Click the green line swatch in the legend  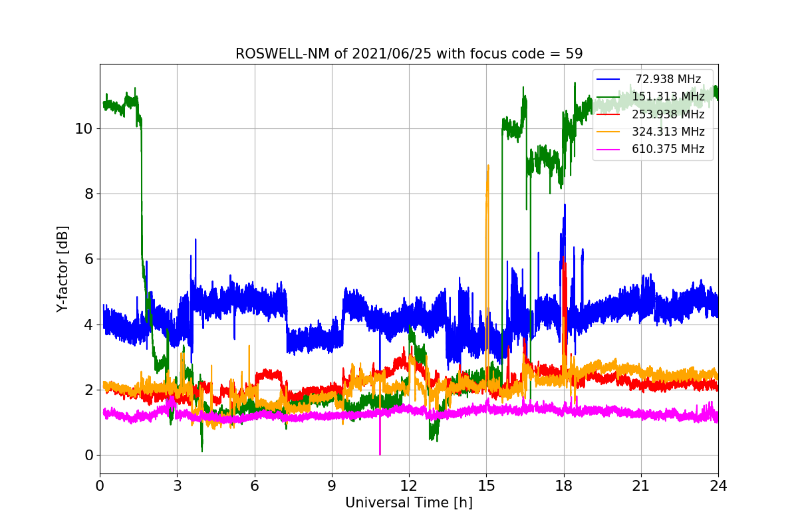[x=608, y=96]
